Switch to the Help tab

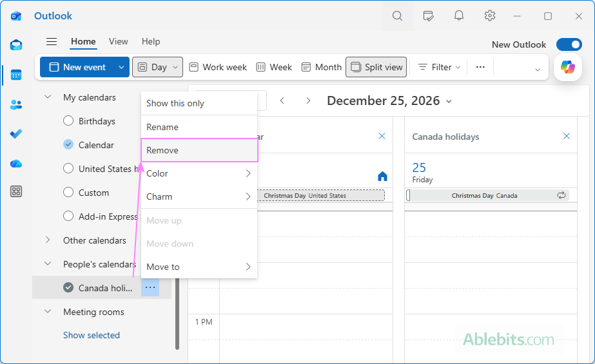151,41
